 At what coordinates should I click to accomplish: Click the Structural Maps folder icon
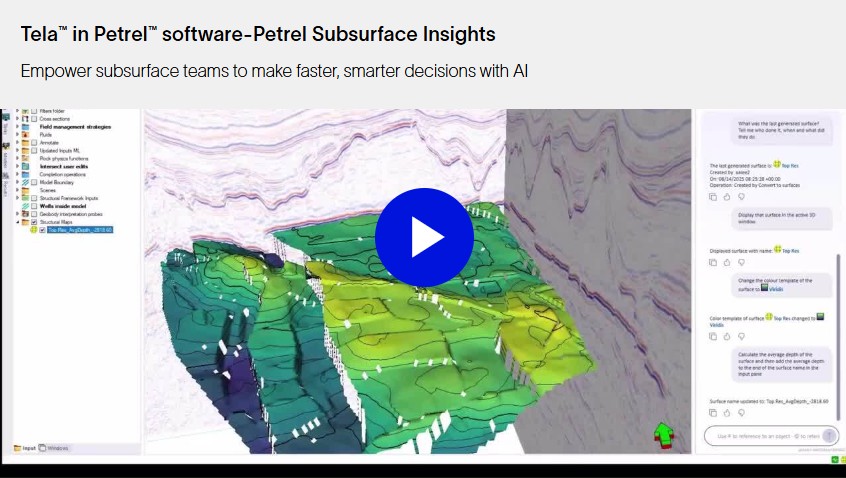point(25,222)
